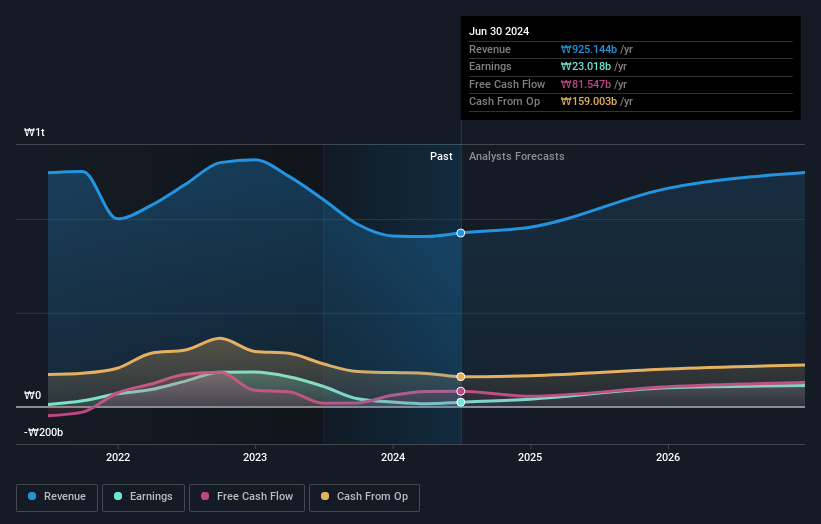Viewport: 821px width, 524px height.
Task: Click the 2023 x-axis label
Action: 255,457
